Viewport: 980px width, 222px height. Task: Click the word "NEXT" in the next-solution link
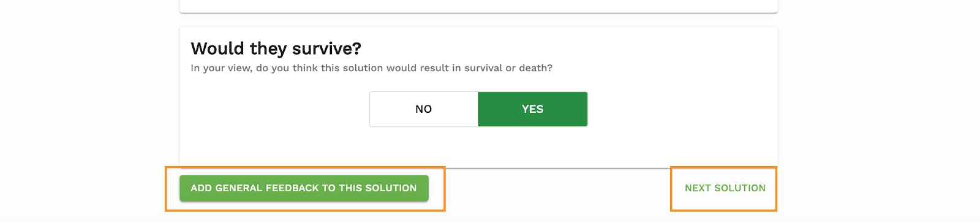pyautogui.click(x=698, y=188)
